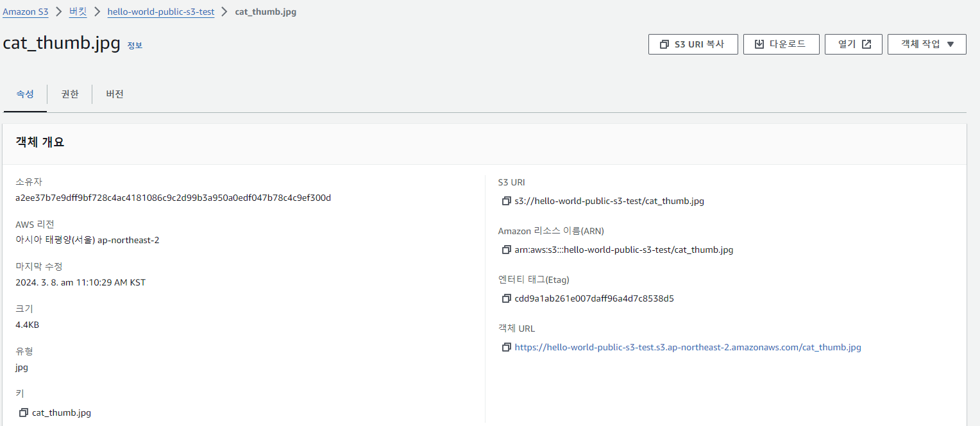The height and width of the screenshot is (426, 980).
Task: Copy the object key cat_thumb.jpg icon
Action: (x=24, y=413)
